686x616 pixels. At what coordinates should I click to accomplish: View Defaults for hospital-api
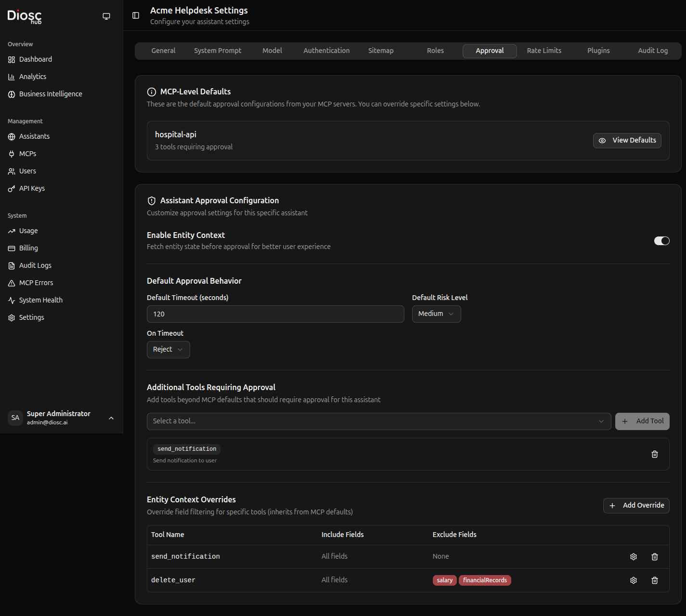pos(627,141)
